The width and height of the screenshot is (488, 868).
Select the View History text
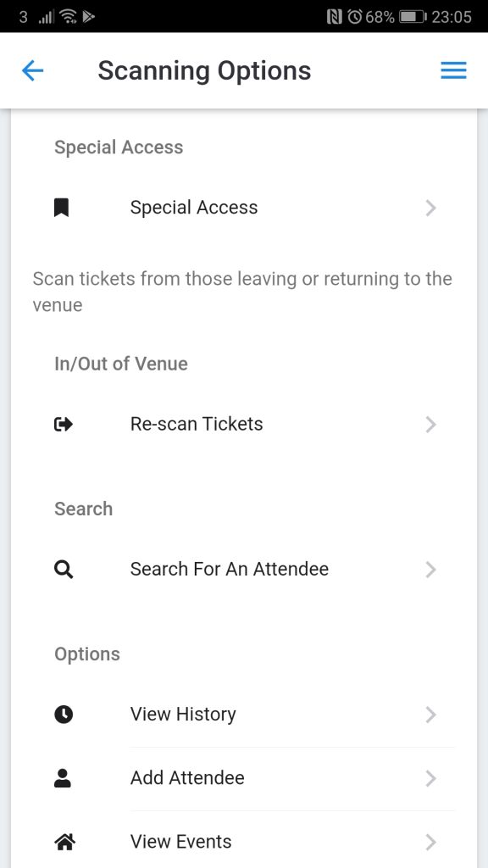click(183, 714)
